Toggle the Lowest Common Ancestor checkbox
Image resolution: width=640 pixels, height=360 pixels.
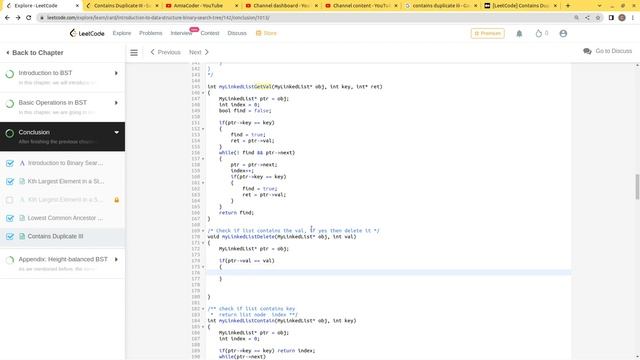click(x=10, y=218)
